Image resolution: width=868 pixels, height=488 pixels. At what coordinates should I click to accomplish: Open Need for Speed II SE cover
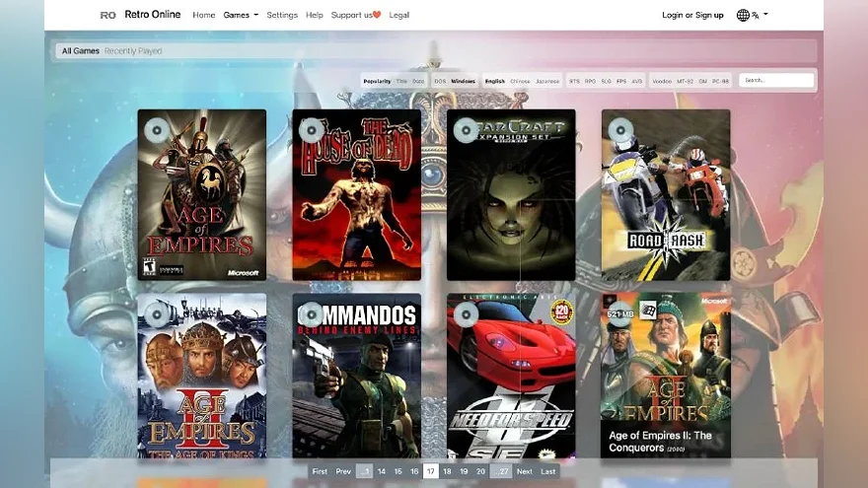[x=511, y=376]
